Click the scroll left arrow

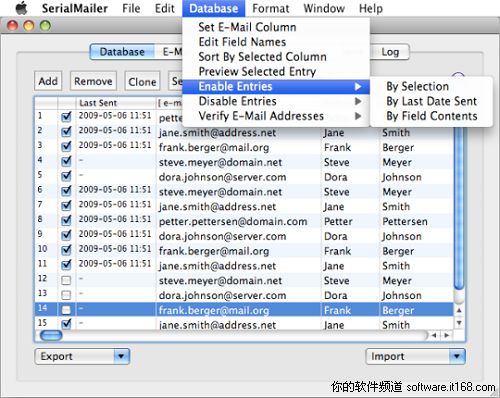pyautogui.click(x=434, y=335)
